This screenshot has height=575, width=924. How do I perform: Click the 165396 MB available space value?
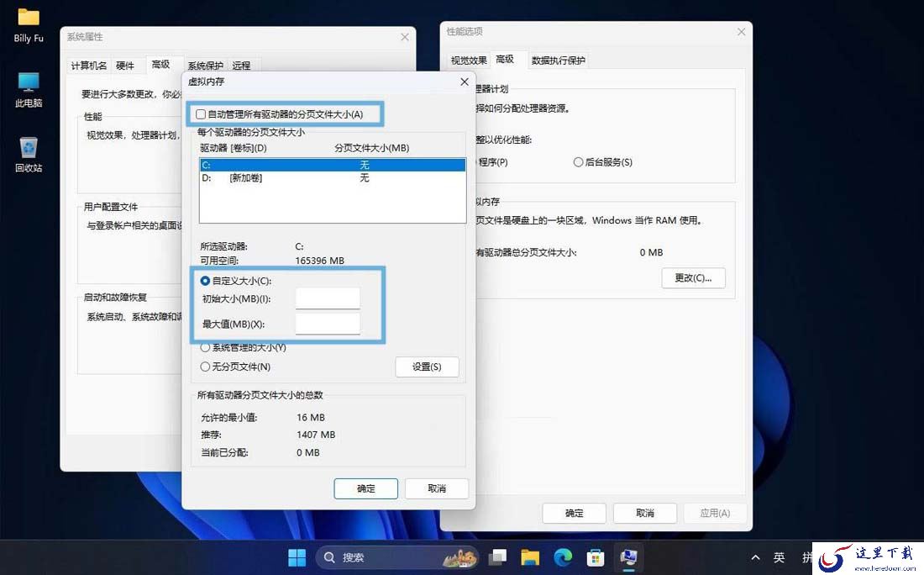click(319, 261)
